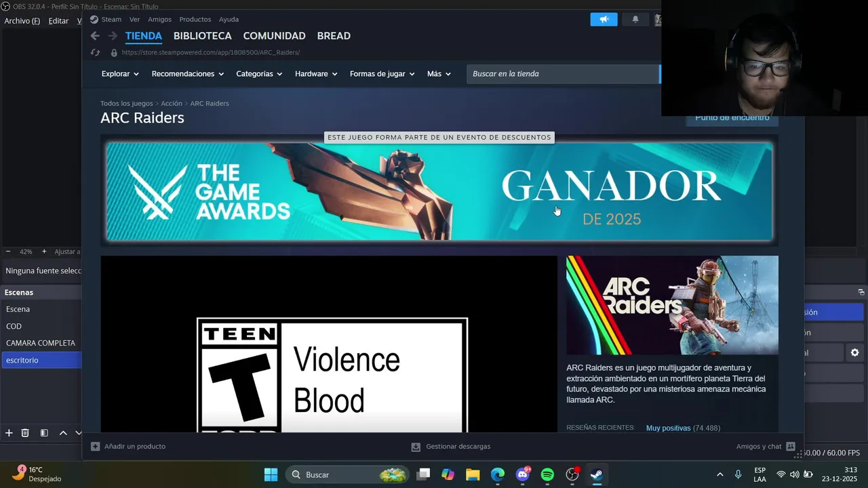This screenshot has height=488, width=868.
Task: Open the OBS controls dock pop-out icon
Action: tap(861, 292)
